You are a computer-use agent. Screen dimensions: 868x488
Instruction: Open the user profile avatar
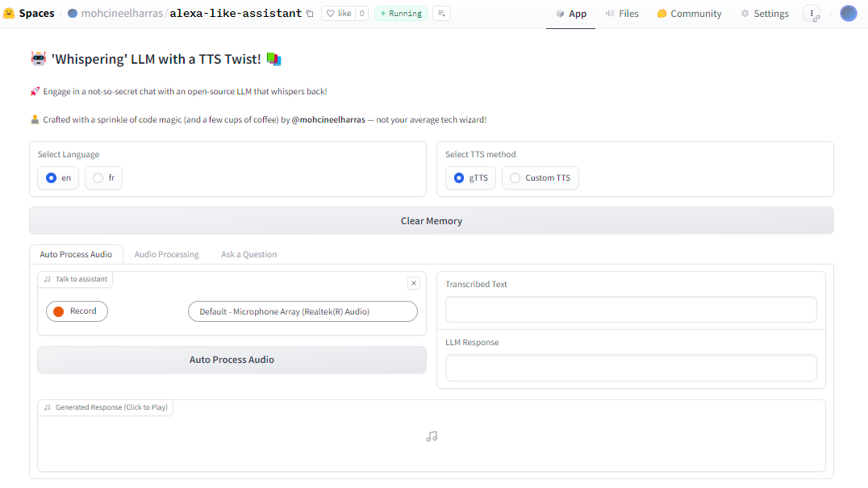pyautogui.click(x=848, y=13)
